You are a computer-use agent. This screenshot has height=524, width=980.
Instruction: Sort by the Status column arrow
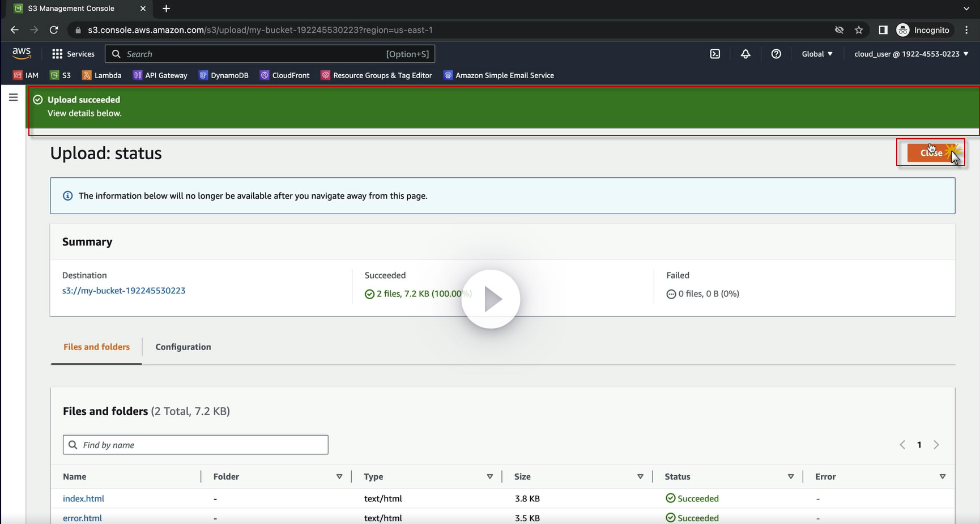click(791, 476)
